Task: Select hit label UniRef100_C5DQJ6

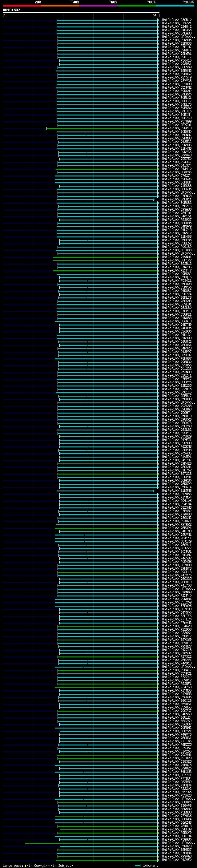Action: click(176, 277)
